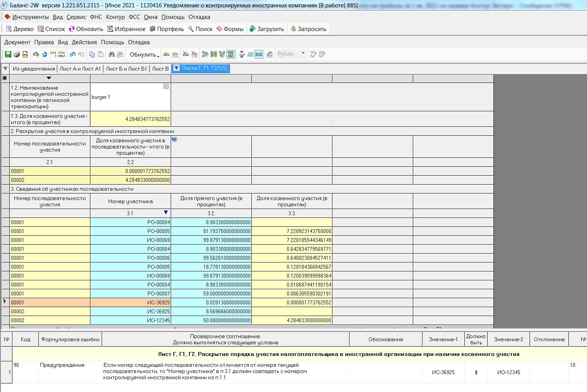The image size is (587, 392).
Task: Click the 0.000001773762552 cell in section 2
Action: point(130,171)
